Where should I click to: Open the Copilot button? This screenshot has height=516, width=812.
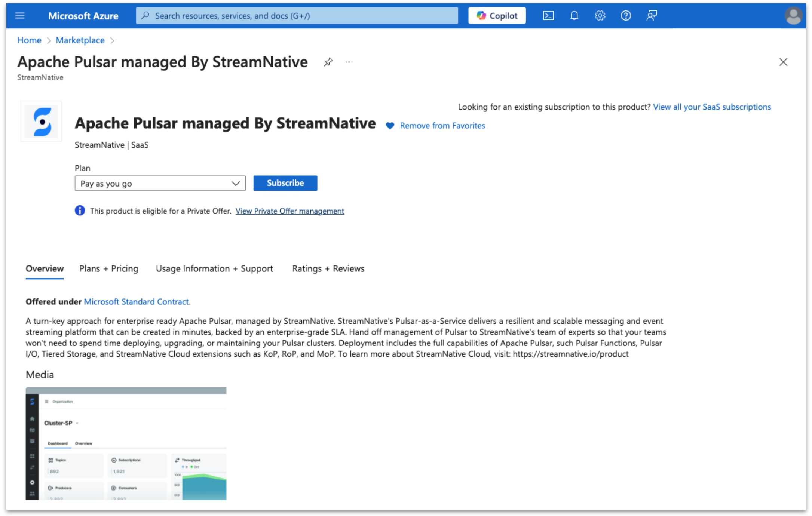point(497,16)
